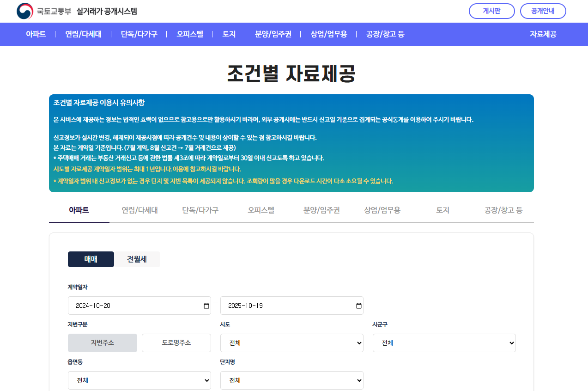The image size is (588, 391).
Task: Click the yellow 시도별 자료제공 notice line
Action: (147, 169)
